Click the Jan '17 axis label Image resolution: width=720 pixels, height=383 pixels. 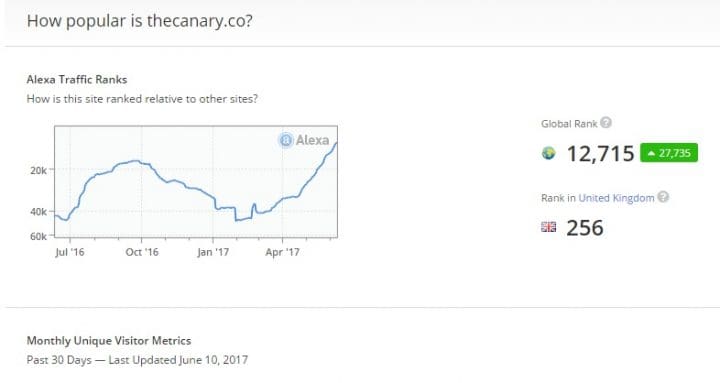(213, 252)
